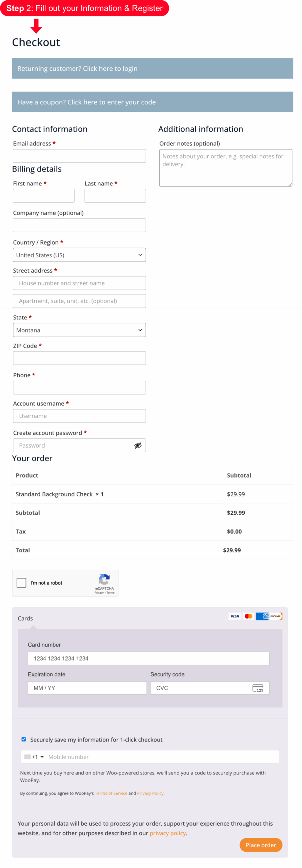Open WooPay Terms of Service link

coord(111,793)
